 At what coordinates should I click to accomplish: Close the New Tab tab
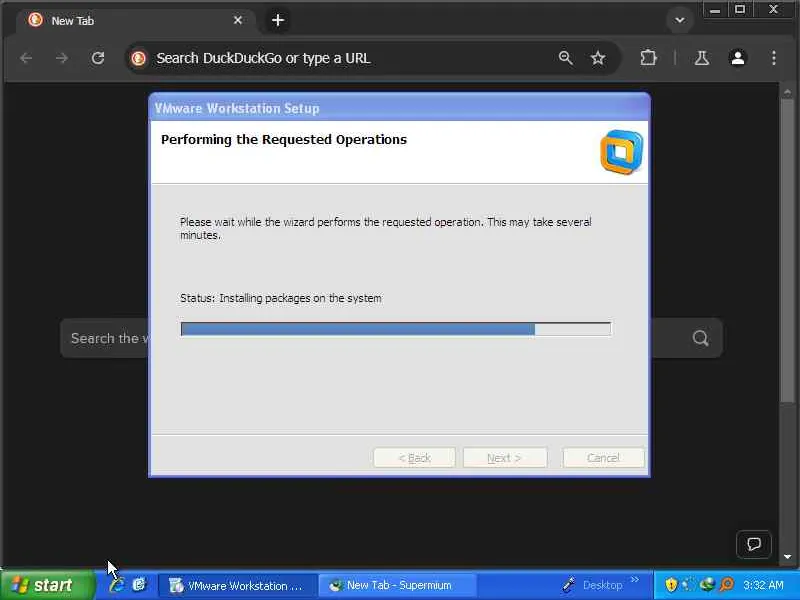pos(238,20)
